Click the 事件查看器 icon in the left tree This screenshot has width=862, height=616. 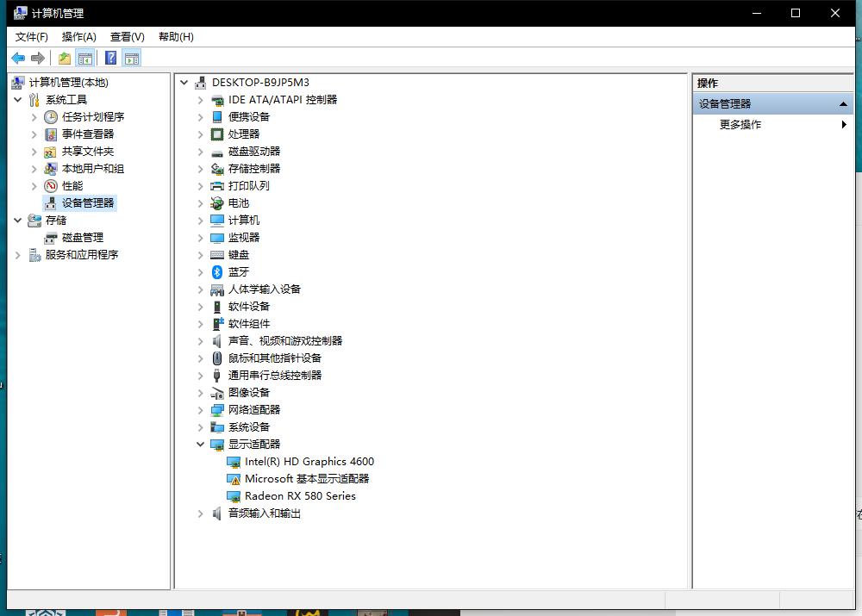pos(51,134)
